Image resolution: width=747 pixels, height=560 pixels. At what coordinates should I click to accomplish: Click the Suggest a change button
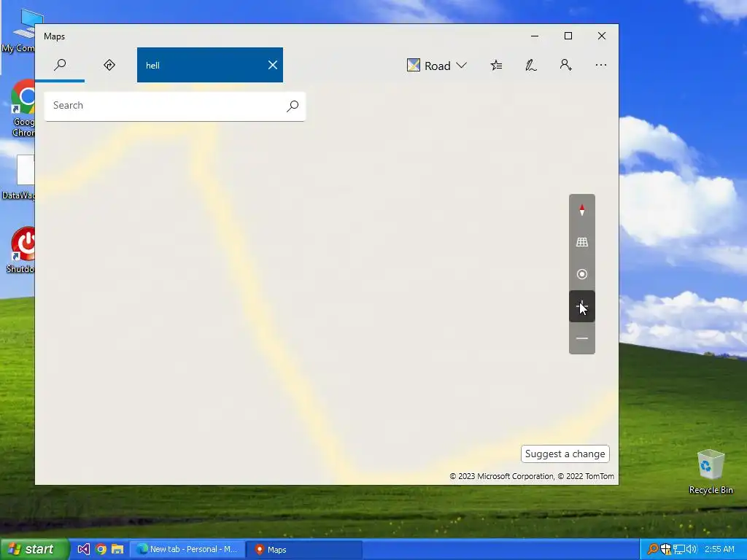[565, 454]
